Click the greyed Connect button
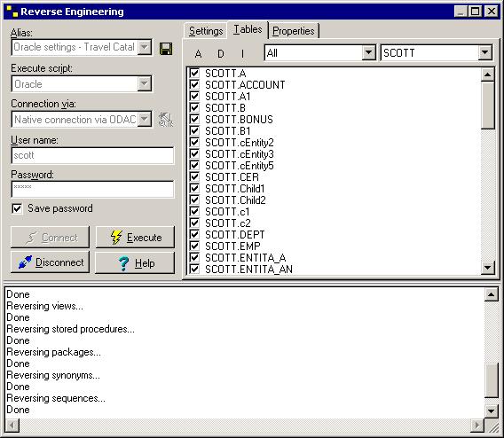The image size is (504, 438). (51, 238)
